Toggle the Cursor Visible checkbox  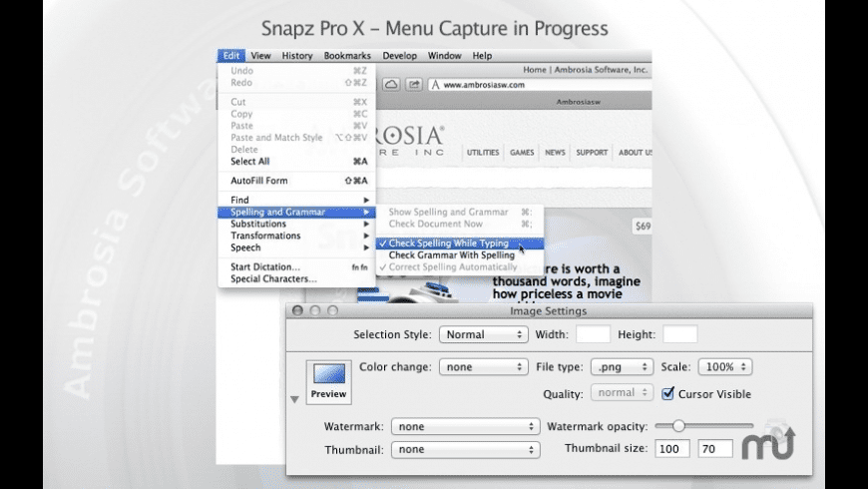(x=668, y=394)
